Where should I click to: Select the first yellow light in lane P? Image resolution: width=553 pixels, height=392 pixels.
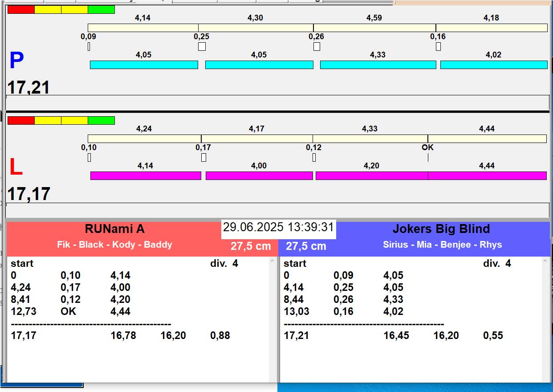tap(48, 9)
